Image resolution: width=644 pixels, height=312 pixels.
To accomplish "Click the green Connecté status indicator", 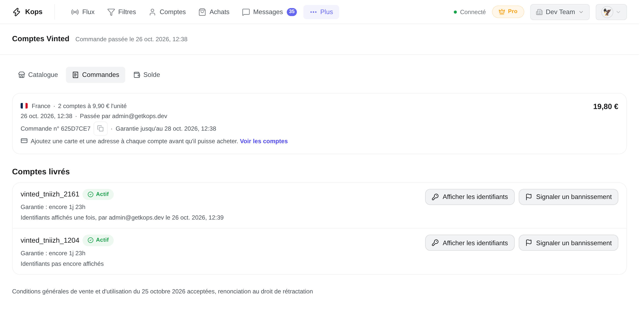I will 470,12.
